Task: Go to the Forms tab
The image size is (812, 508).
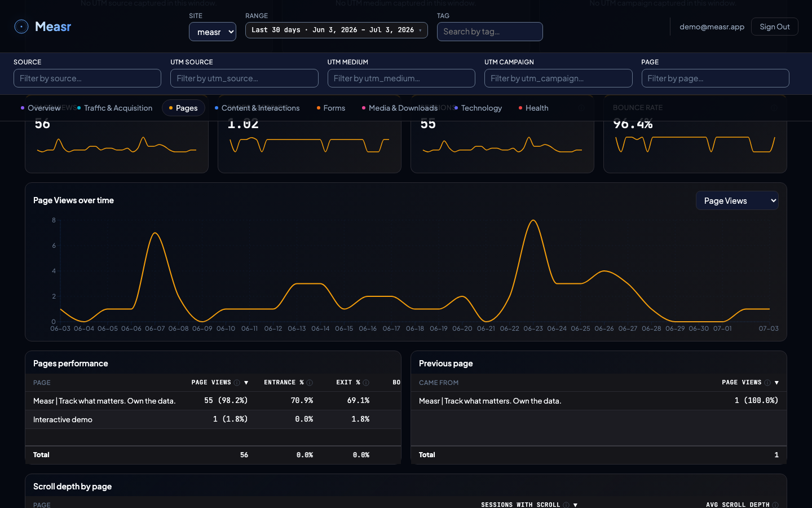Action: (x=331, y=108)
